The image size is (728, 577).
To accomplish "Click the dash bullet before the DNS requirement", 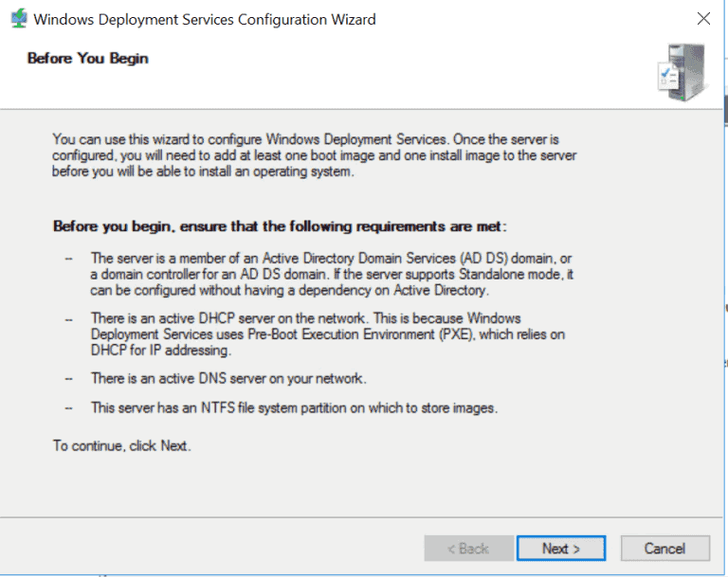I will coord(68,379).
